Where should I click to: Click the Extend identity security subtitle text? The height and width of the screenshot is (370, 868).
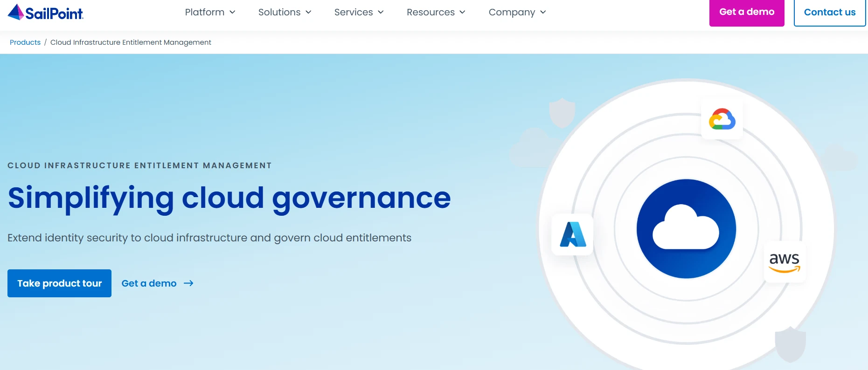point(209,238)
